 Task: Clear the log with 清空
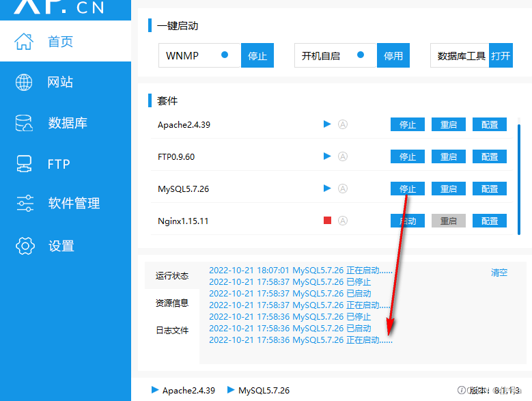pyautogui.click(x=499, y=273)
